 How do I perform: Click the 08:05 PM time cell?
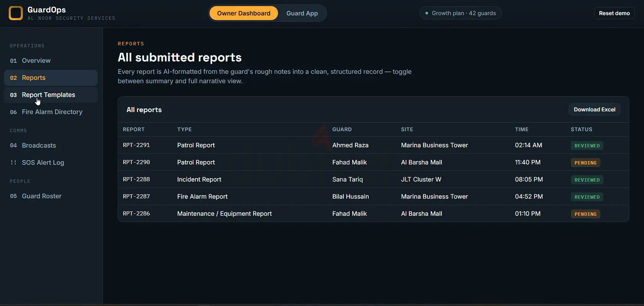tap(529, 179)
